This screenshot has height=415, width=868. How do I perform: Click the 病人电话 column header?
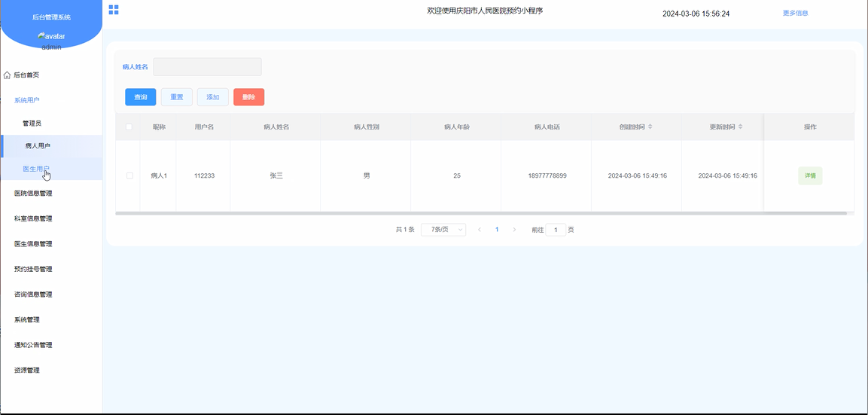[x=547, y=127]
